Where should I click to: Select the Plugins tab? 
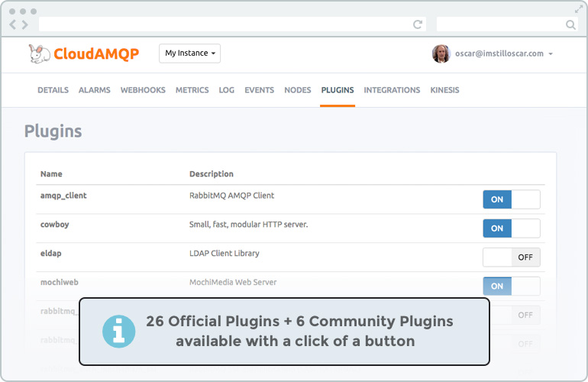(x=338, y=90)
